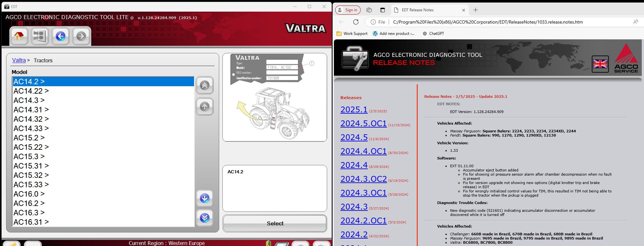The width and height of the screenshot is (644, 246).
Task: Select UK flag language icon
Action: (x=600, y=64)
